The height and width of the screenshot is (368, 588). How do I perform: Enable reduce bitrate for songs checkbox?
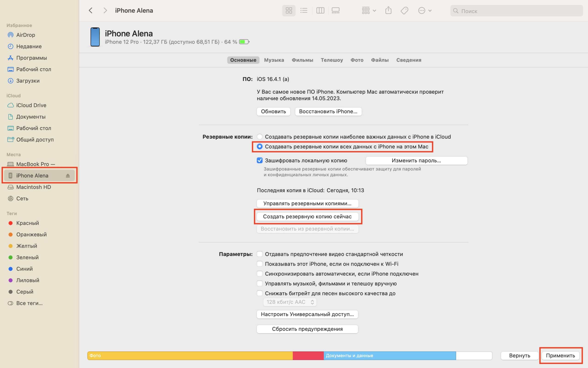click(x=260, y=293)
